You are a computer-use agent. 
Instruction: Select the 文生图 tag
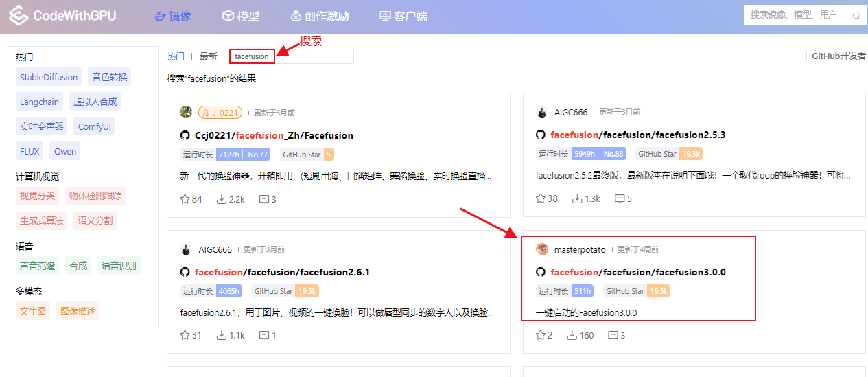33,311
